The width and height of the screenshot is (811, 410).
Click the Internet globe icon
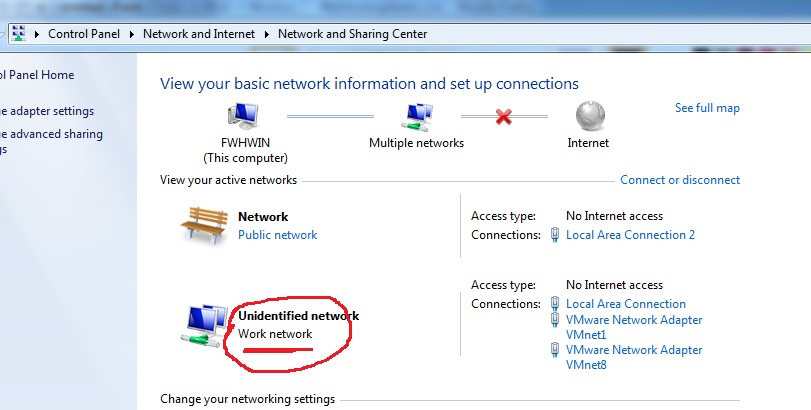pos(590,116)
